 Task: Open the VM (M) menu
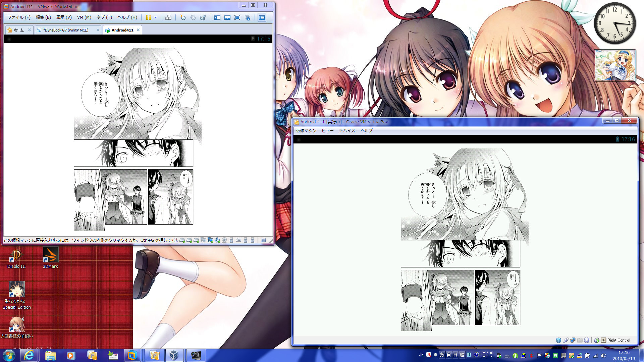[x=84, y=17]
